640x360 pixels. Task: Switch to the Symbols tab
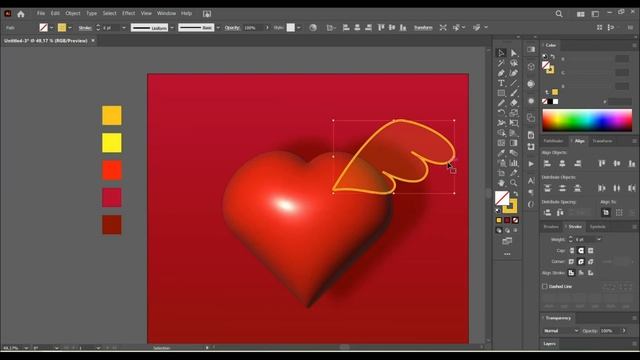coord(598,227)
